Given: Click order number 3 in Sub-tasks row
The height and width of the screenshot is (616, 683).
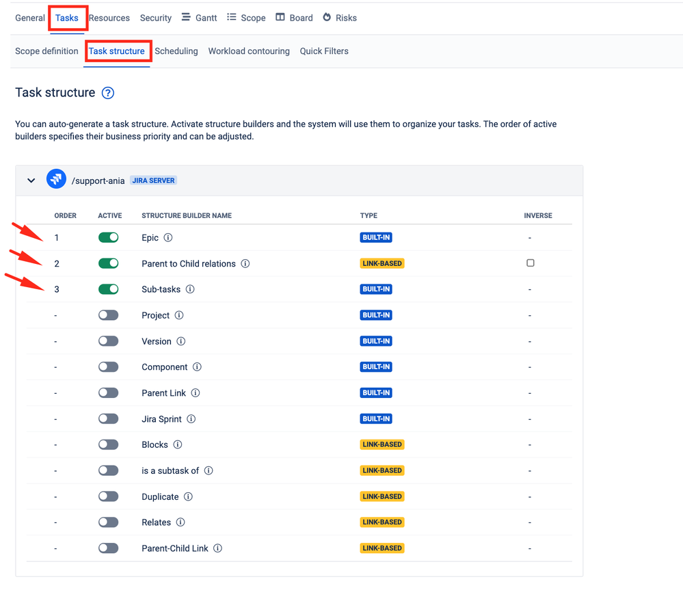Looking at the screenshot, I should 57,289.
